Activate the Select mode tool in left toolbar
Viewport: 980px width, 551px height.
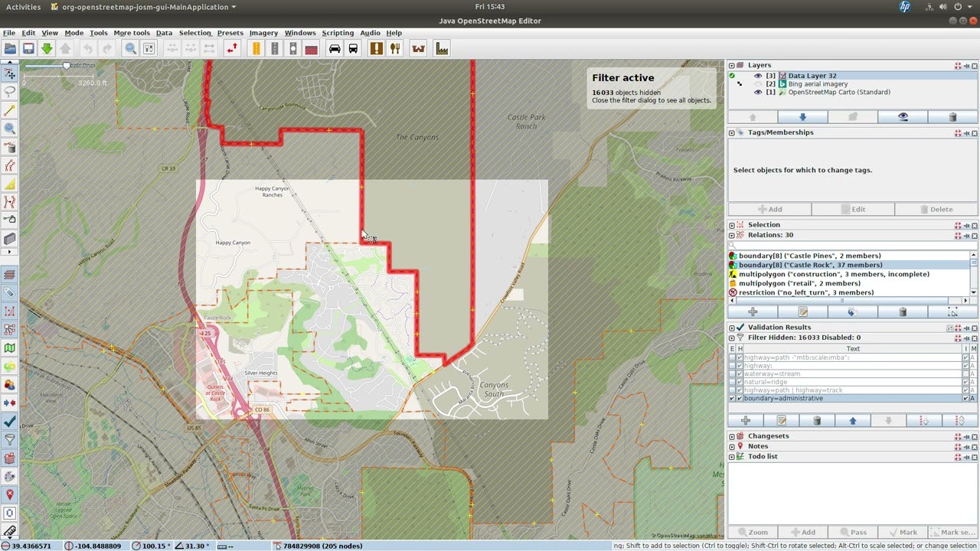click(x=10, y=73)
